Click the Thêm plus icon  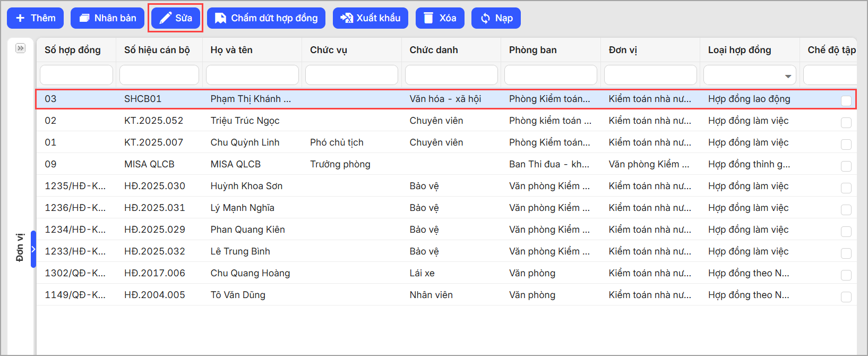pyautogui.click(x=20, y=18)
